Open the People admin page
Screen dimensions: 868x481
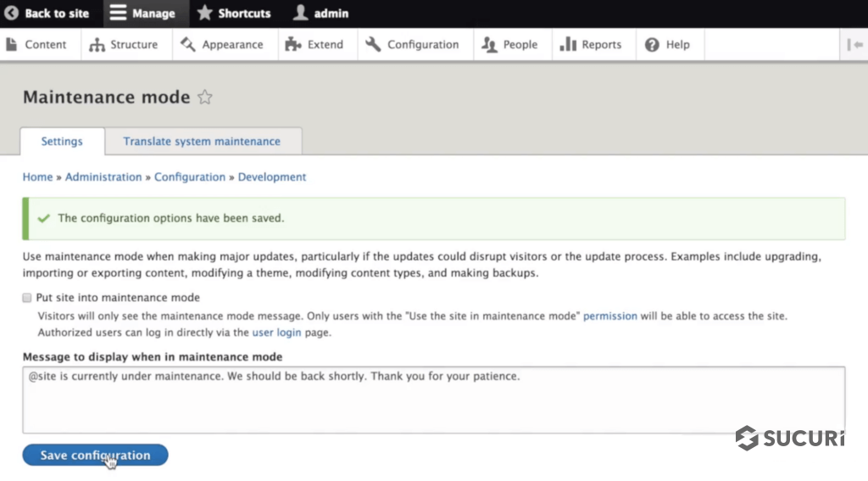(509, 45)
